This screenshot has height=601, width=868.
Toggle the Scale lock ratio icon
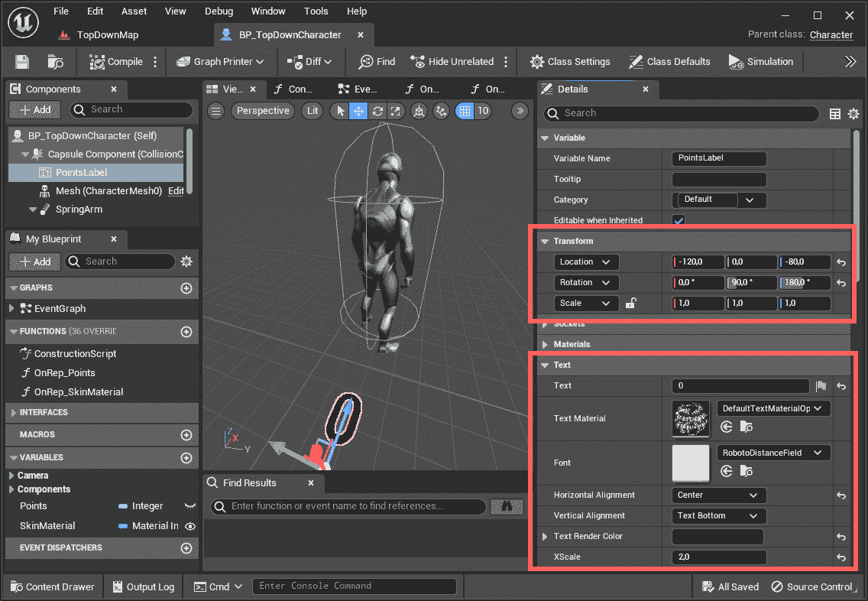point(630,303)
